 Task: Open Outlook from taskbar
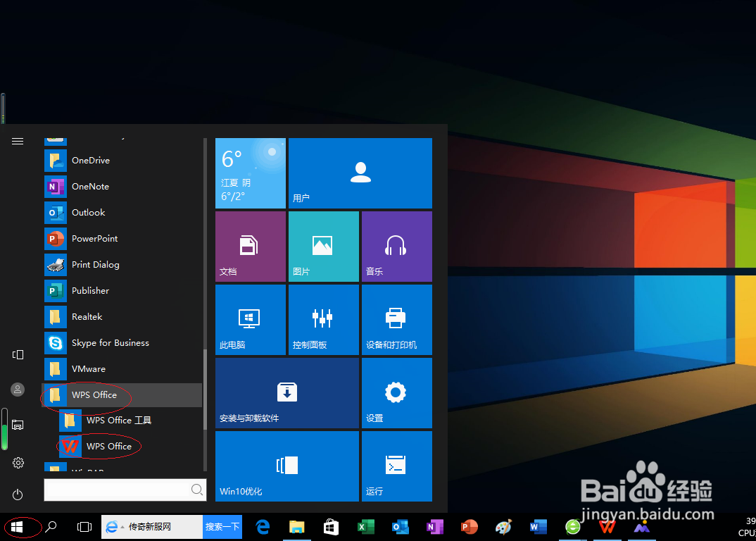[x=401, y=527]
